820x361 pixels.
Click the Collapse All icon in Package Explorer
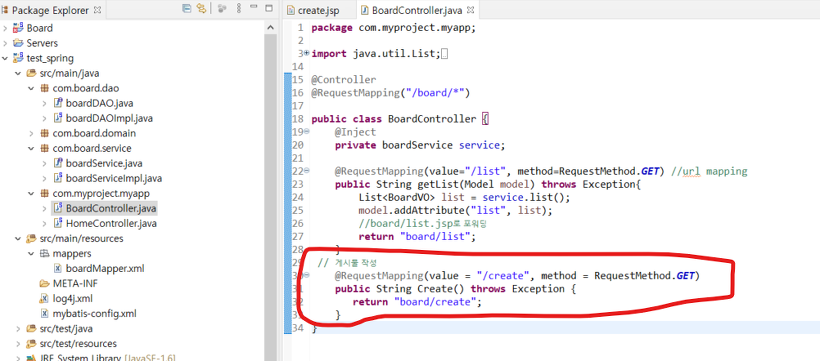(x=187, y=8)
